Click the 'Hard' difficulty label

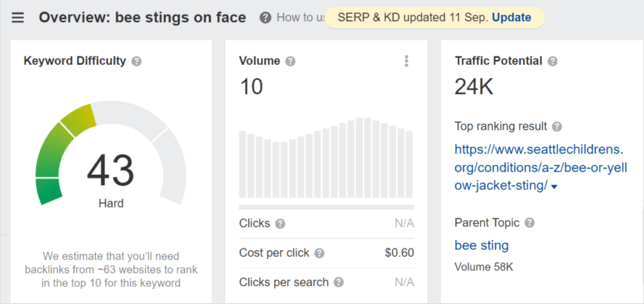(111, 203)
